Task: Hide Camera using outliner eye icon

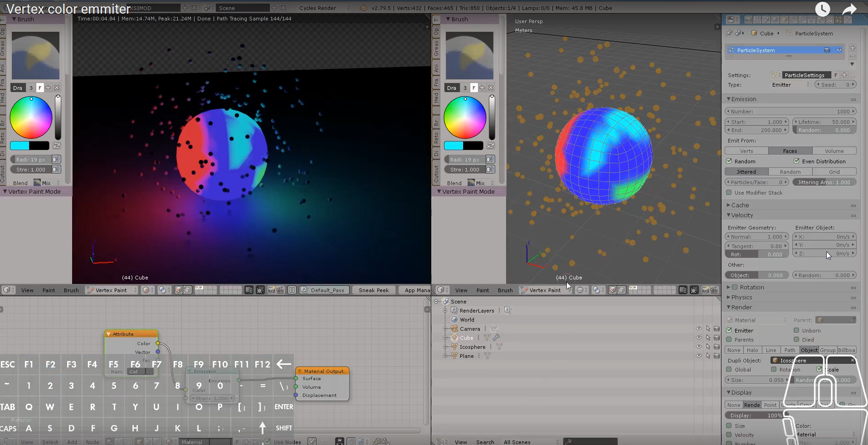Action: [699, 328]
